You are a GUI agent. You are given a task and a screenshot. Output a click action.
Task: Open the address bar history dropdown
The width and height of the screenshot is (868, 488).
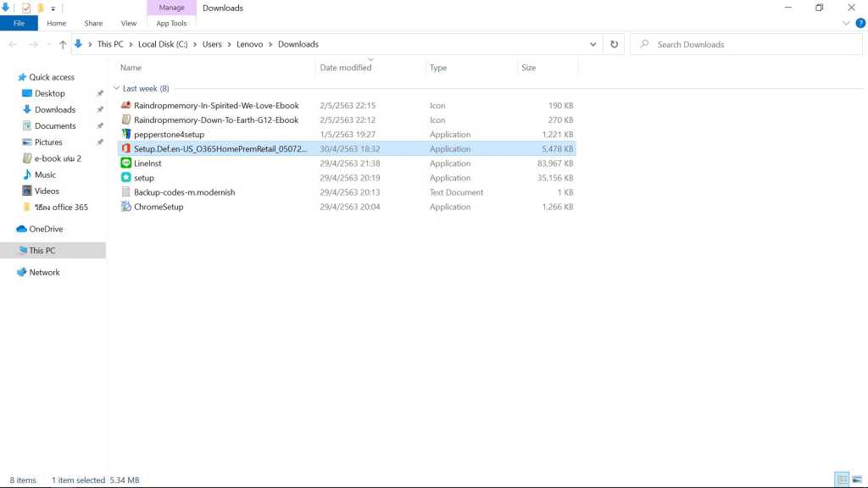coord(593,44)
